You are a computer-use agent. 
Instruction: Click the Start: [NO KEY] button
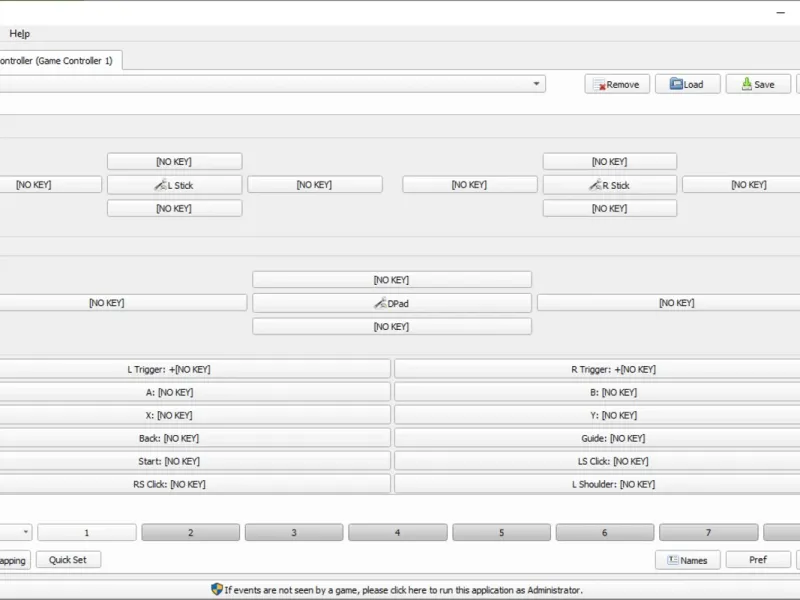coord(195,461)
